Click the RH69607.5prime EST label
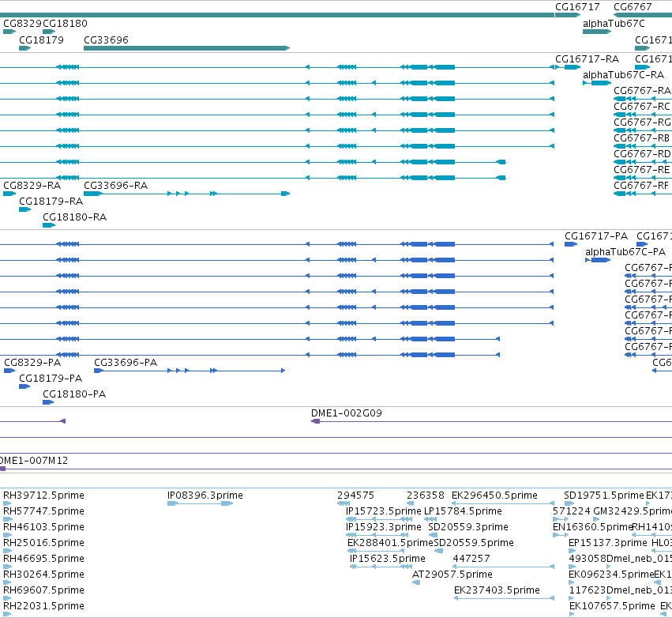 click(x=43, y=590)
